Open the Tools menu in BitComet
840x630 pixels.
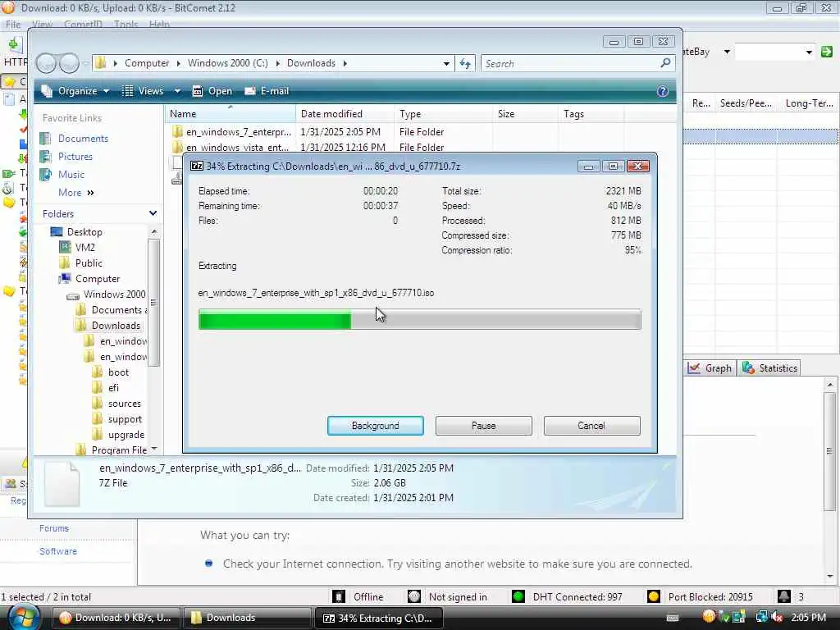click(126, 24)
